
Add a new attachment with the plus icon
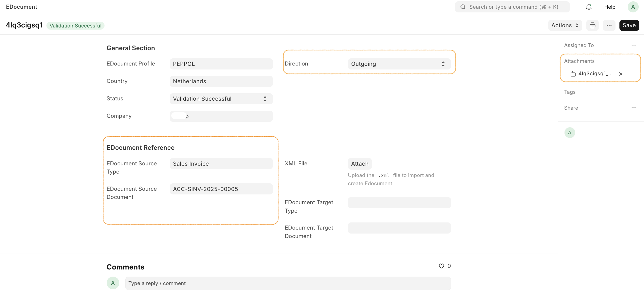(x=634, y=61)
